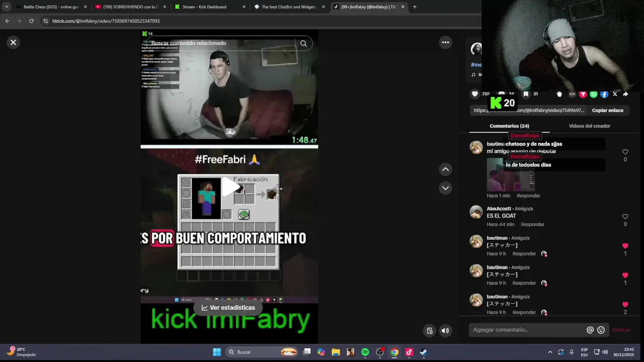
Task: Close the TikTok lmlFabry browser tab
Action: (403, 7)
